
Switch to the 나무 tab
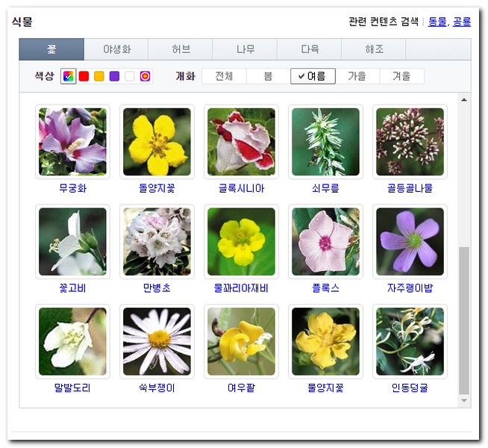click(245, 49)
